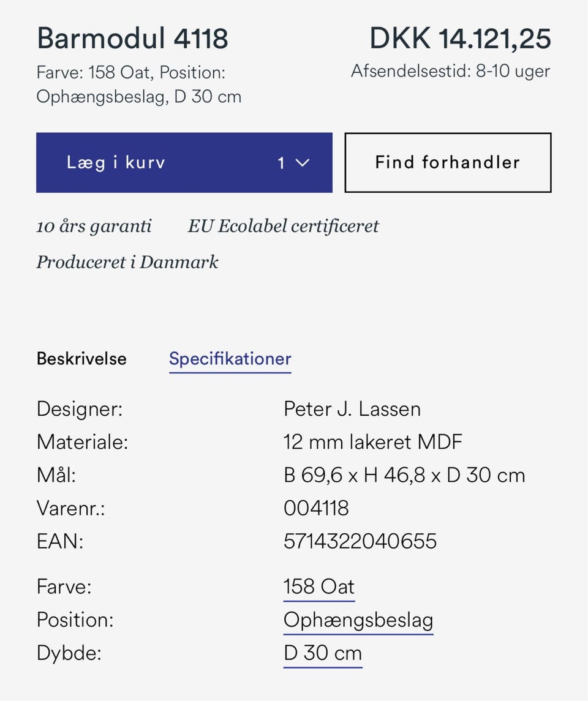The image size is (588, 701).
Task: Click the Afsendelsestid 8-10 uger text
Action: [x=450, y=72]
